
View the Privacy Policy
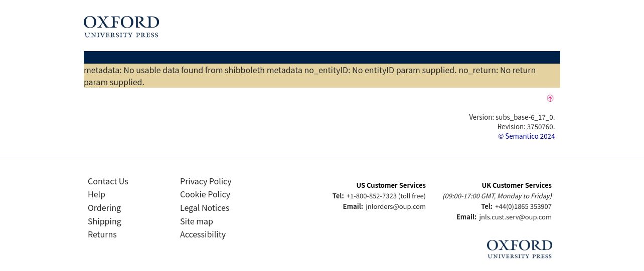206,181
